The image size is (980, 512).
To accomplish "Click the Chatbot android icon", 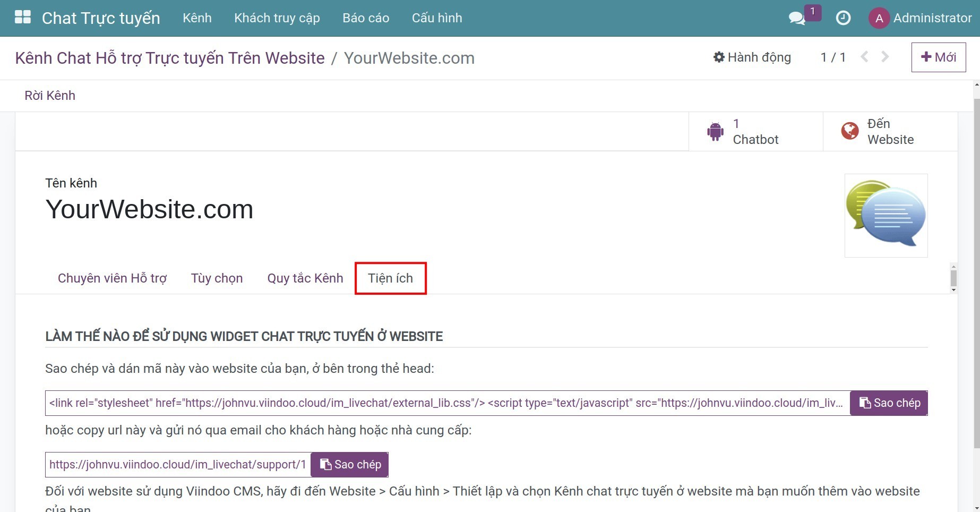I will coord(715,131).
